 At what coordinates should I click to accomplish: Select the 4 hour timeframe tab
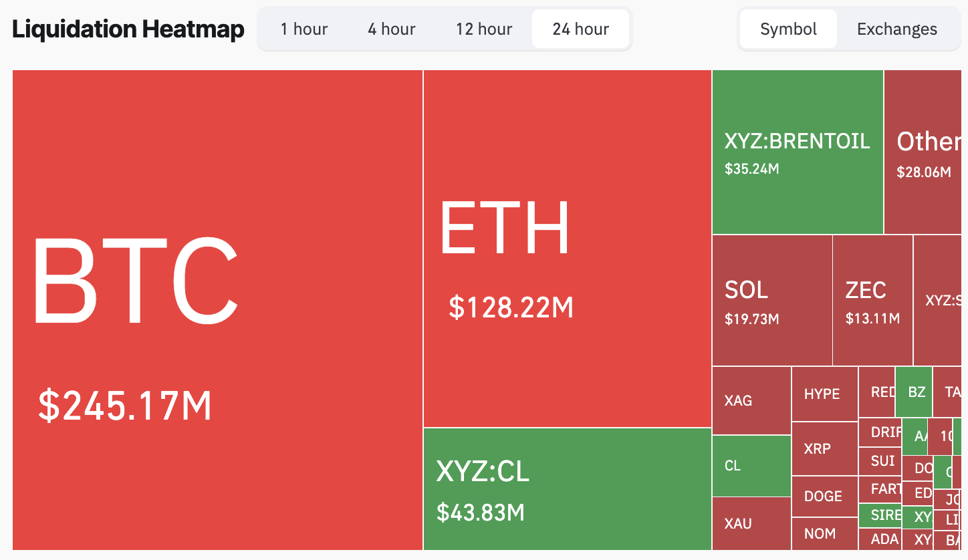(x=391, y=29)
